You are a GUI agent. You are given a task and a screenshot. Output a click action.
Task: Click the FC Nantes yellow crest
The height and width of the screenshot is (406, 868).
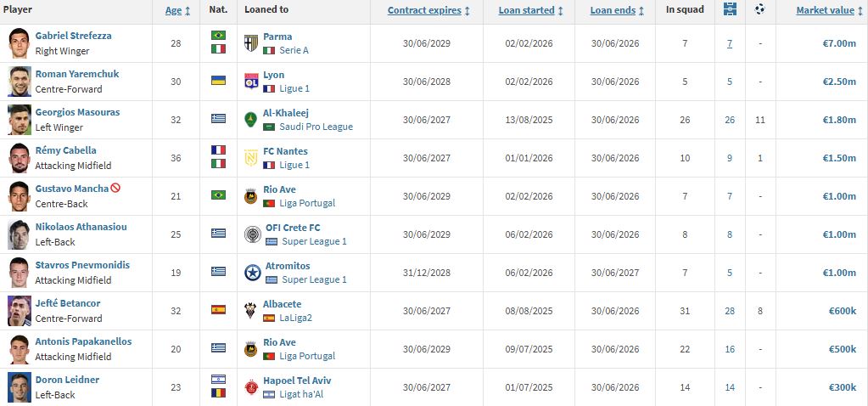pyautogui.click(x=250, y=157)
